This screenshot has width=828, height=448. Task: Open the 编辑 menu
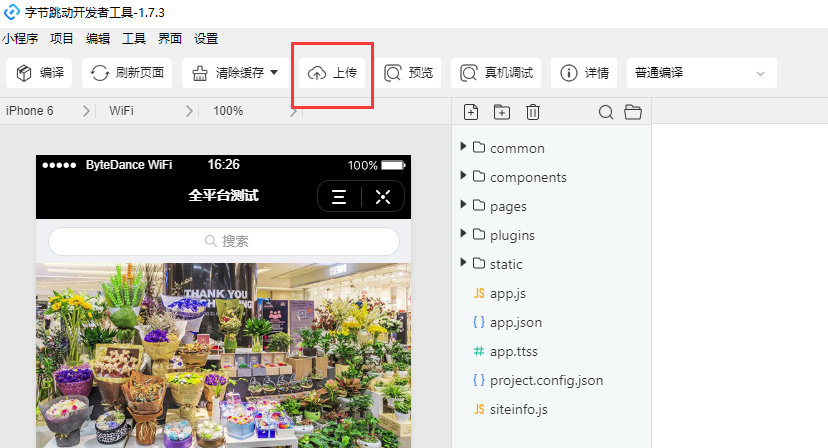click(98, 39)
